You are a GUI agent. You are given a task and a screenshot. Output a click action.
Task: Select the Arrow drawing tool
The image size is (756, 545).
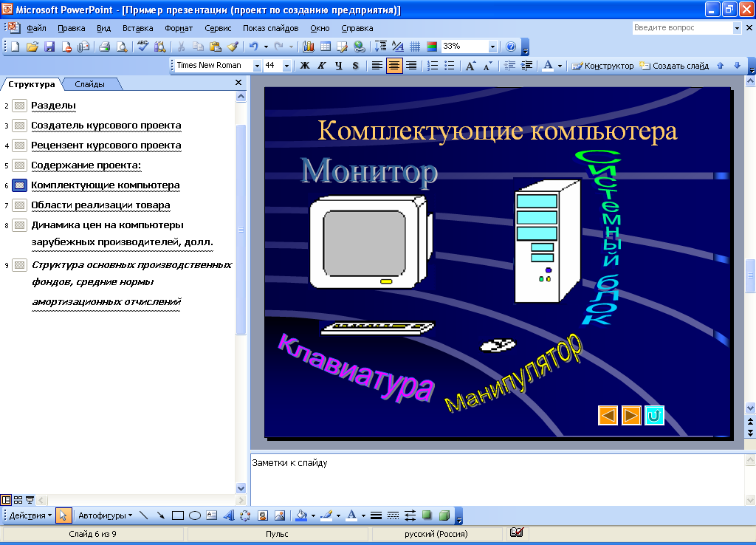tap(160, 515)
